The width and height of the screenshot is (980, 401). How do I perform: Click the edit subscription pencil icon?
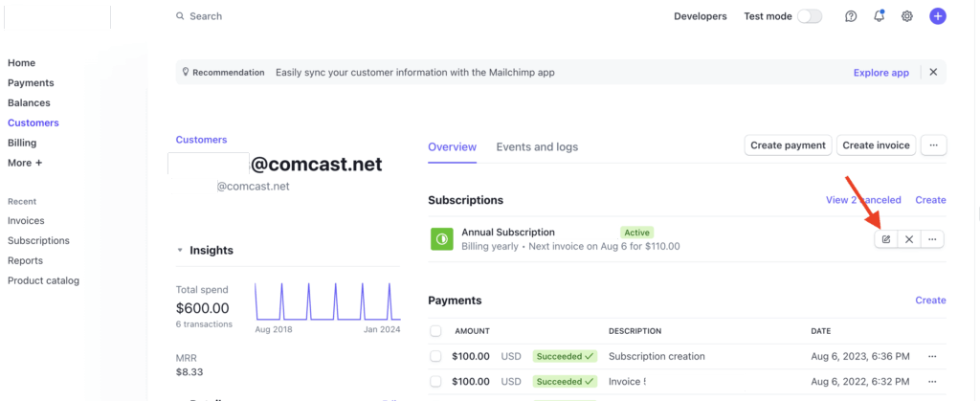(x=886, y=239)
